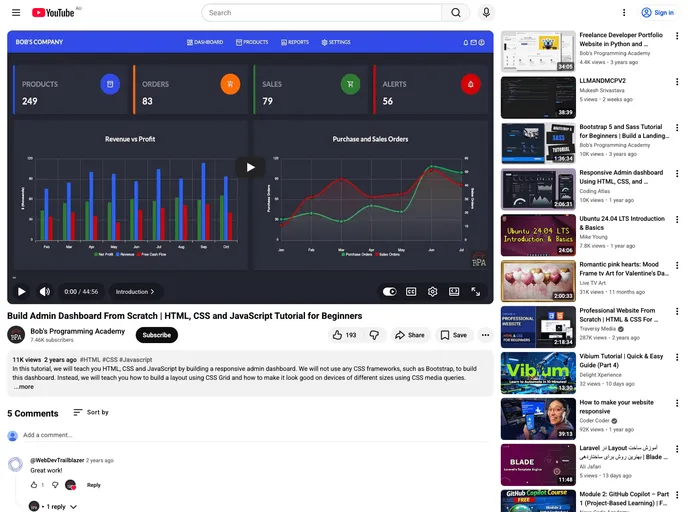
Task: Enter full screen mode
Action: click(476, 292)
